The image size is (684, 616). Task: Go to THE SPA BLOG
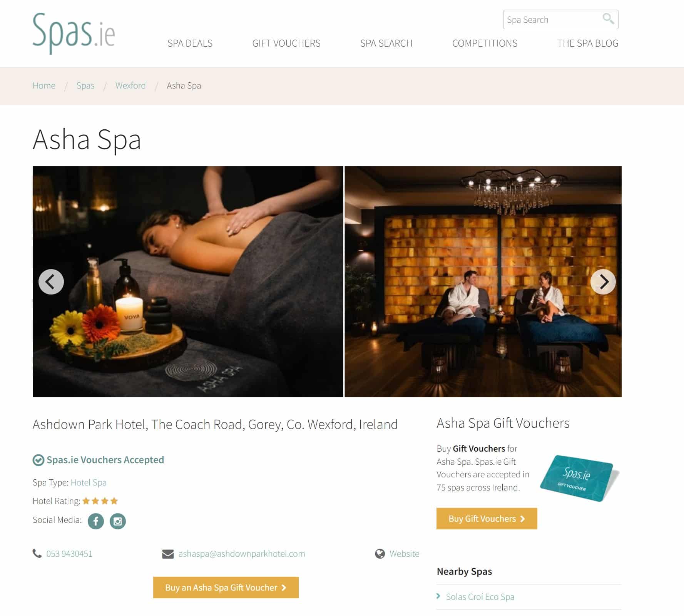(x=588, y=43)
